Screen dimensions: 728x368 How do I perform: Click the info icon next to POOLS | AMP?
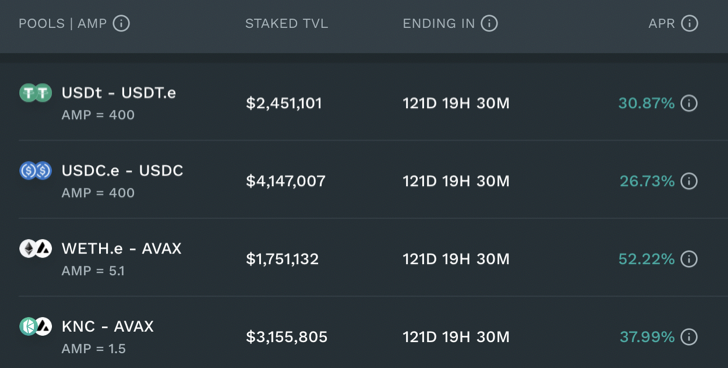(x=121, y=23)
